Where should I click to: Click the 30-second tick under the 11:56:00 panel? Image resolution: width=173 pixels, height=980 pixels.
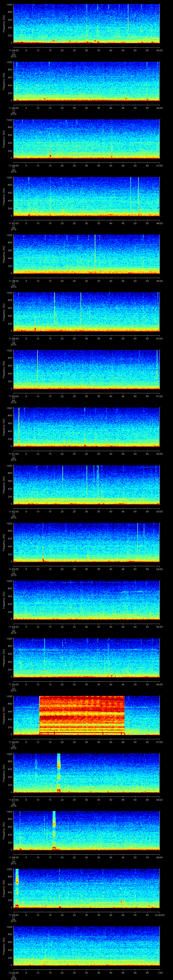(x=86, y=742)
